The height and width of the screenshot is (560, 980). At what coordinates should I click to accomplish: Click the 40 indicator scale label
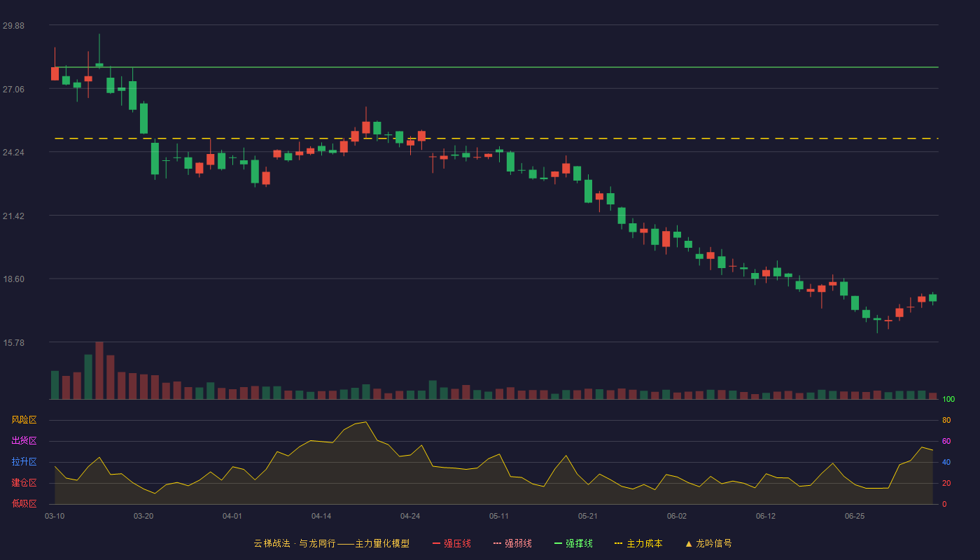[946, 462]
